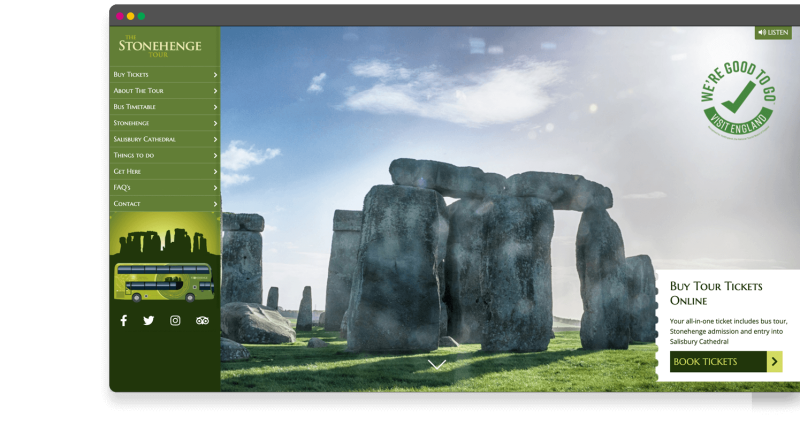Viewport: 800px width, 425px height.
Task: Open the Instagram icon link
Action: click(x=175, y=321)
